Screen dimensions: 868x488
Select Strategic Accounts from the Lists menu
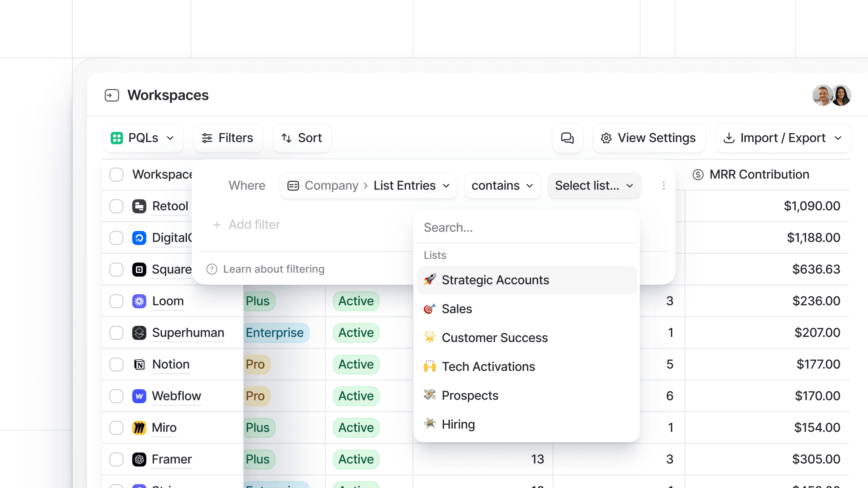click(495, 280)
